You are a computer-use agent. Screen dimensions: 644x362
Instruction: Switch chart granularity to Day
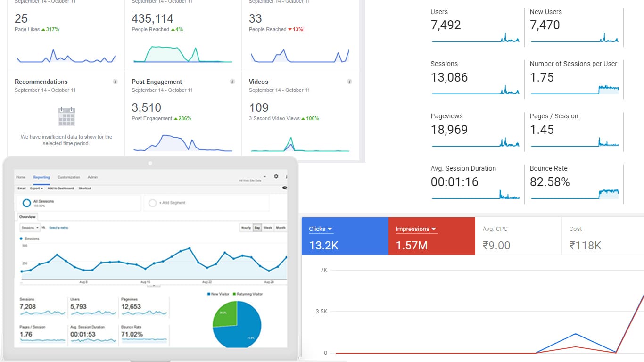coord(257,228)
